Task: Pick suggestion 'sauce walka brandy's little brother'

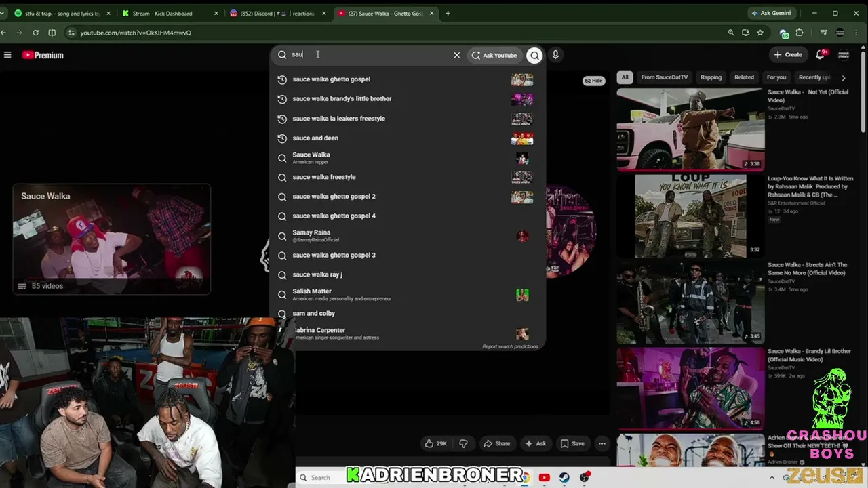Action: 407,99
